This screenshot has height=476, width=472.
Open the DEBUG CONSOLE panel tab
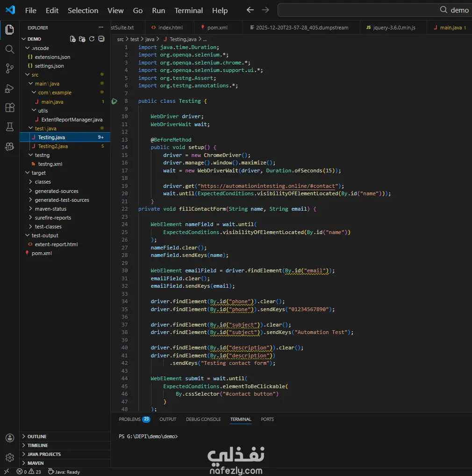click(x=203, y=419)
